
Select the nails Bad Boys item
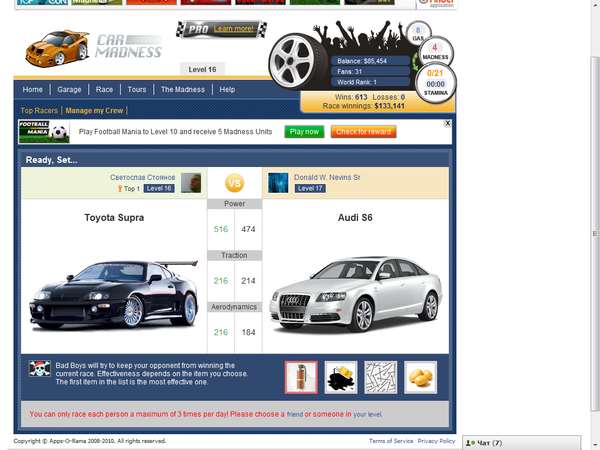coord(381,377)
